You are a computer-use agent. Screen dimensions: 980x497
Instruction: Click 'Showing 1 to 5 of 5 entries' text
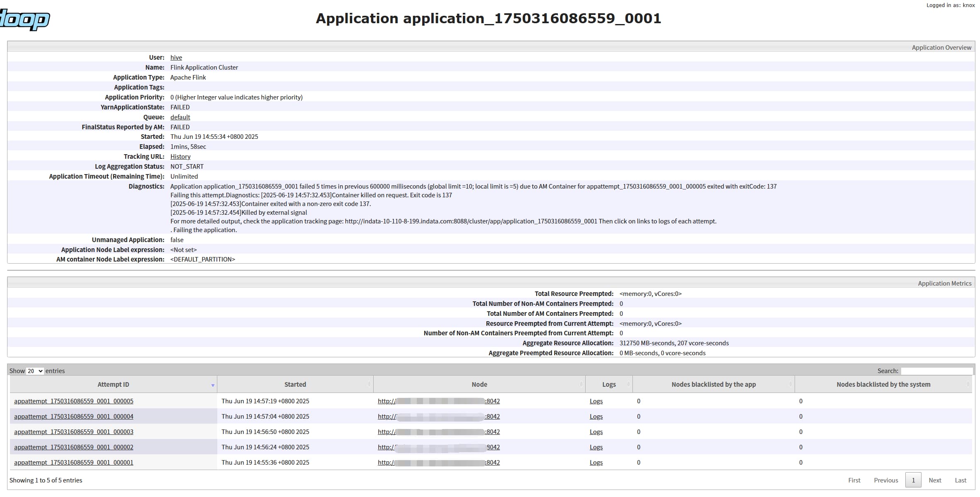coord(46,480)
